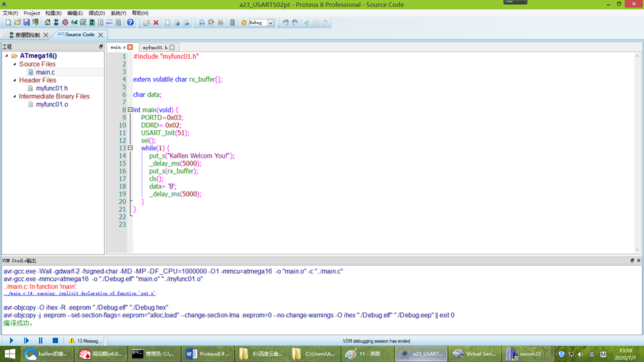Open the Windows Start button
This screenshot has height=362, width=644.
click(x=10, y=354)
